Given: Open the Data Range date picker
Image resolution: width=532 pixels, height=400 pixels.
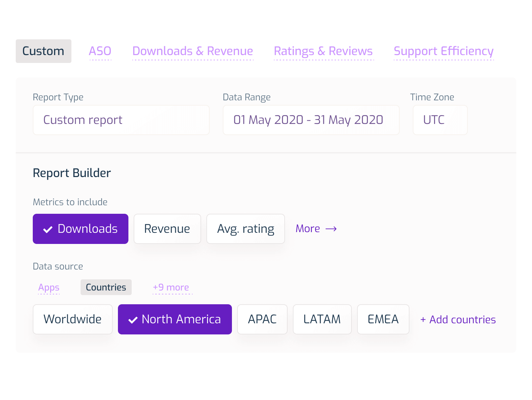Looking at the screenshot, I should 311,120.
